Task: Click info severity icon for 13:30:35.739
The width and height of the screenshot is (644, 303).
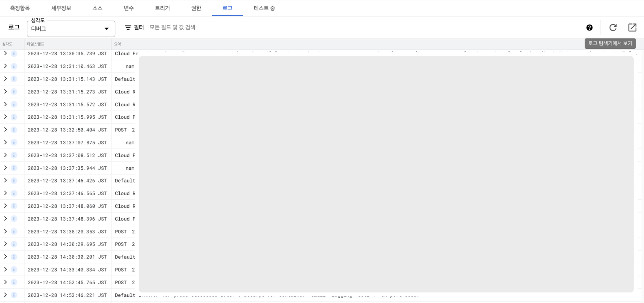Action: [14, 53]
